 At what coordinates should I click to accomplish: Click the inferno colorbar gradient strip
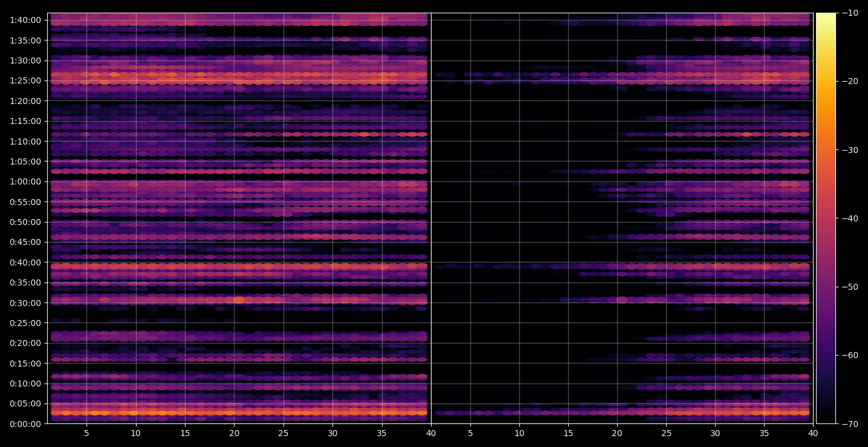click(x=826, y=218)
